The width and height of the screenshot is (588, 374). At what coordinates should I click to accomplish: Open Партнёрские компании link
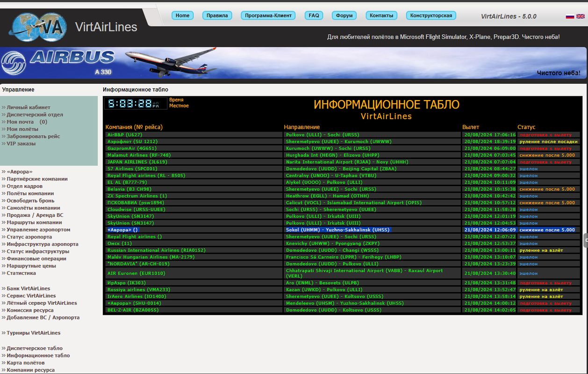[x=37, y=179]
